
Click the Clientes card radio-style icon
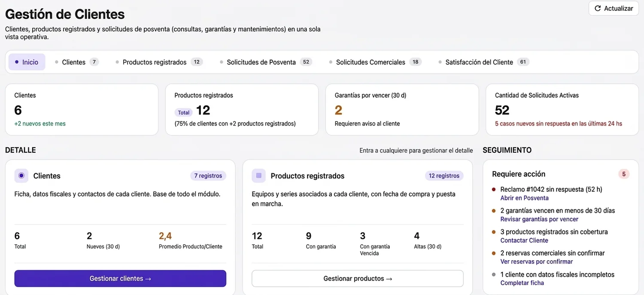coord(21,175)
